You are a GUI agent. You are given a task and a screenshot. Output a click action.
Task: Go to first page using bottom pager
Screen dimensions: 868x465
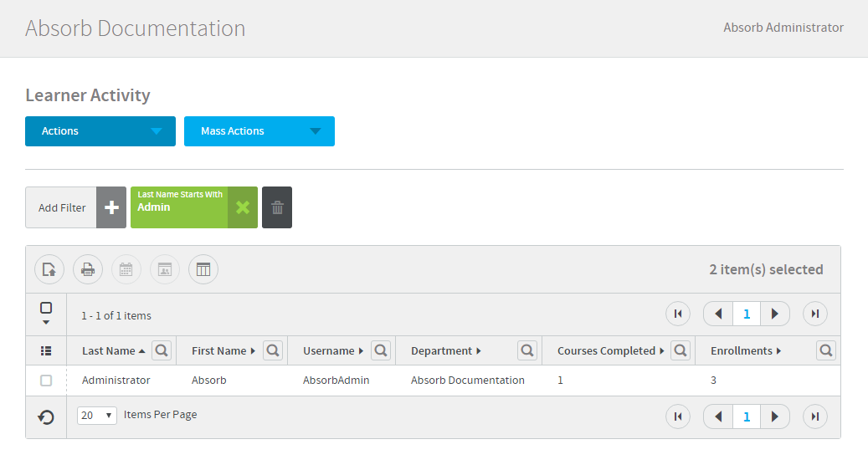coord(678,416)
